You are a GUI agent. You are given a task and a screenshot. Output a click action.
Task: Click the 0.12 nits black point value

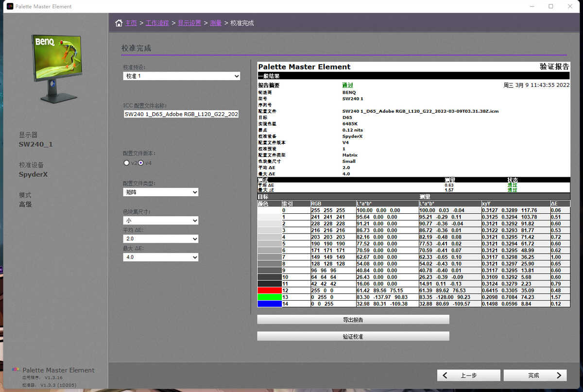(x=353, y=130)
